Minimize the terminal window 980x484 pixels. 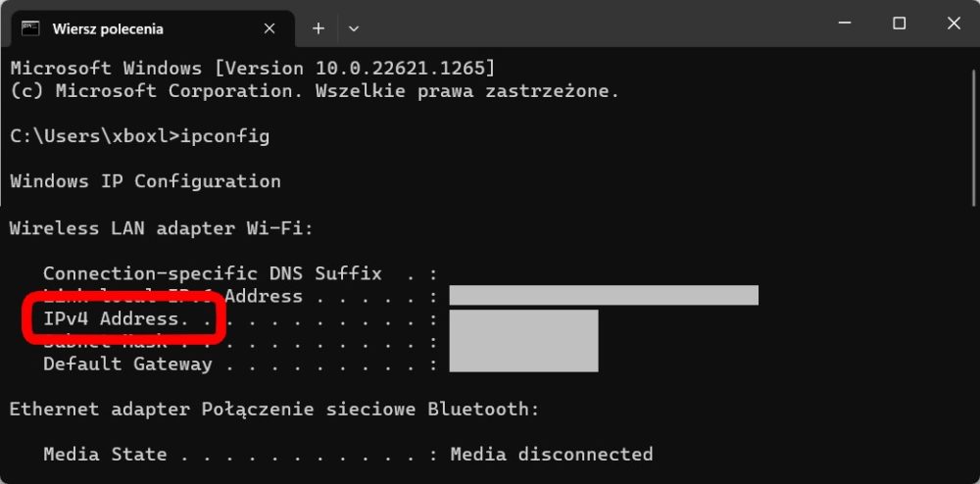(845, 24)
